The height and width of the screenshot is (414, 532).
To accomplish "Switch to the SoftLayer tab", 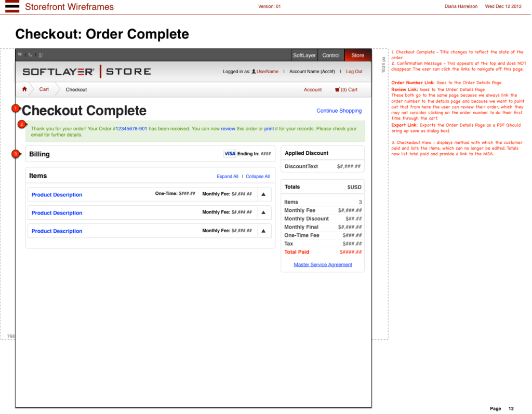I will click(304, 55).
